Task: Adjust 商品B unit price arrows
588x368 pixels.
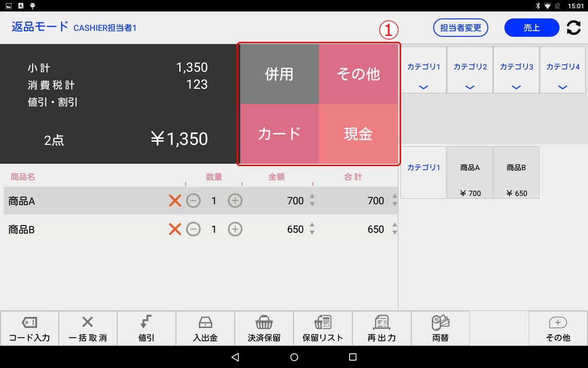Action: (312, 229)
